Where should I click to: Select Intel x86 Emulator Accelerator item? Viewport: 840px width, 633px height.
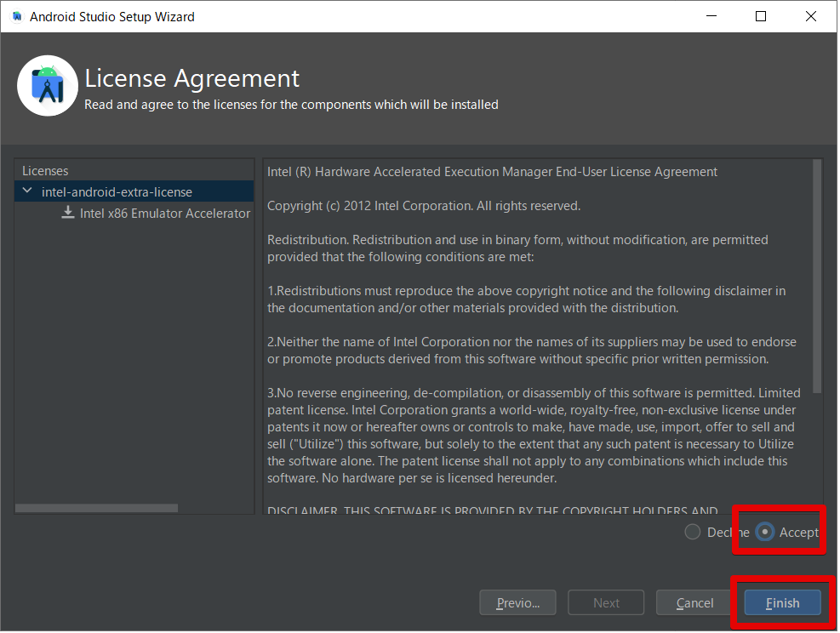[165, 214]
